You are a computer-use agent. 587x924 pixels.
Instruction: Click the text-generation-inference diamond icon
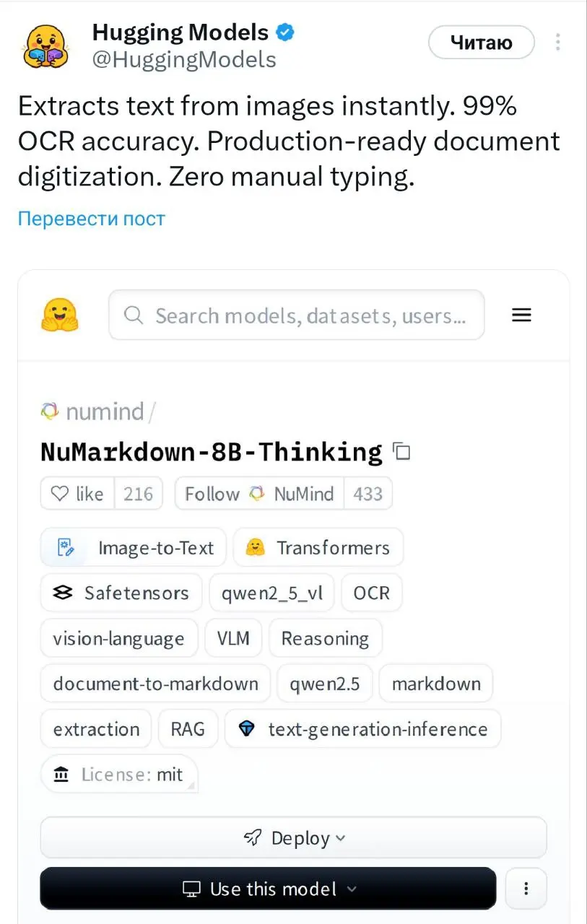coord(248,729)
